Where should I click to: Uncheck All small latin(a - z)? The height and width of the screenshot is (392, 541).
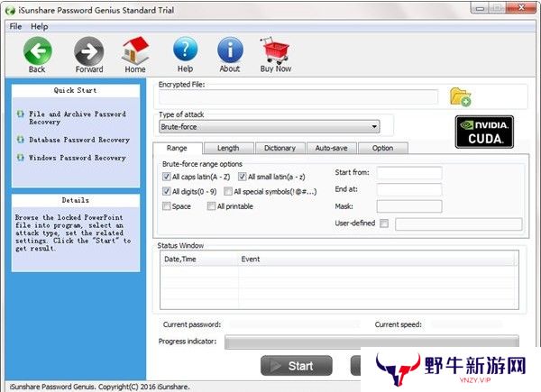[x=243, y=177]
